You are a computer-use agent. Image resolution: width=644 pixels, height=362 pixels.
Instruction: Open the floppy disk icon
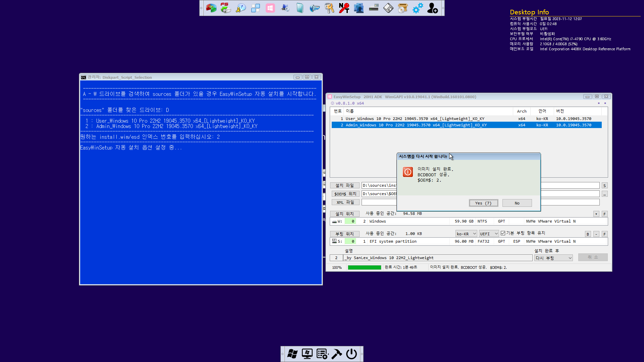[x=388, y=8]
